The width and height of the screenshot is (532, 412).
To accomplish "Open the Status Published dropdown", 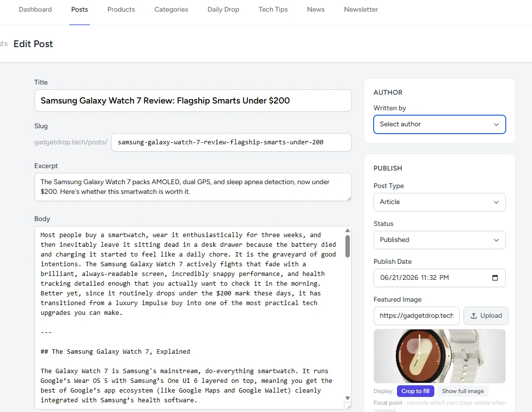I will click(439, 240).
